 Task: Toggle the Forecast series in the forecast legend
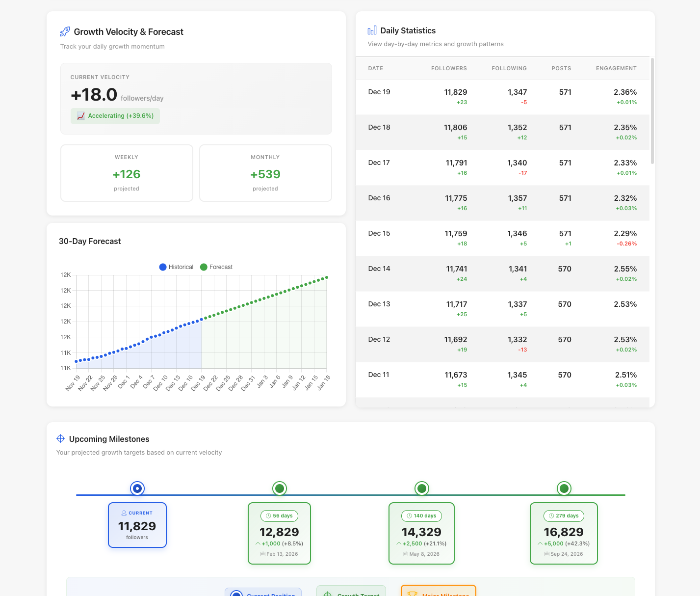click(x=216, y=267)
